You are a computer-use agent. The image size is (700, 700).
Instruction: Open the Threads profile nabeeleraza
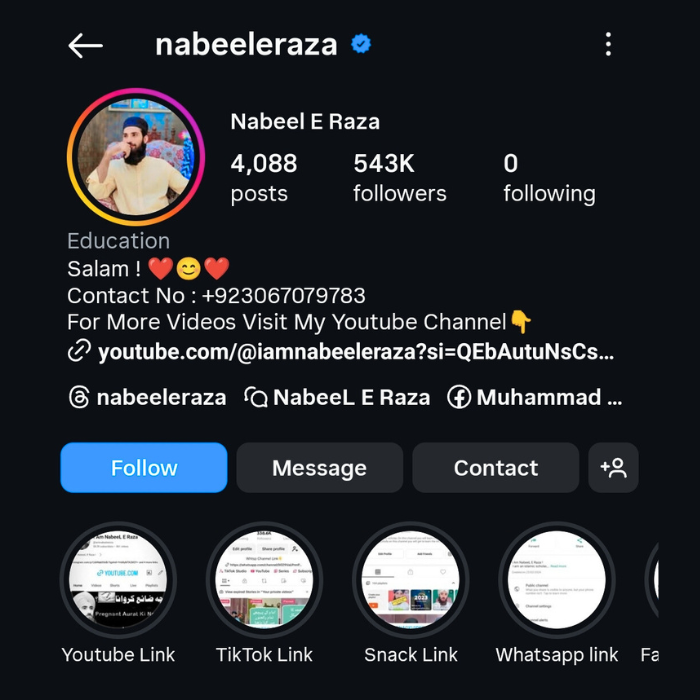[147, 397]
